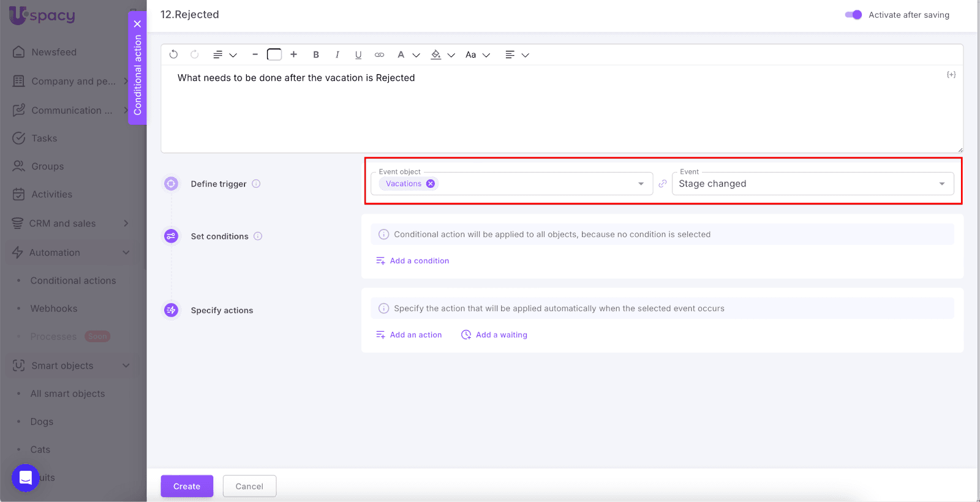Decrease font size with the minus icon
980x502 pixels.
[255, 54]
